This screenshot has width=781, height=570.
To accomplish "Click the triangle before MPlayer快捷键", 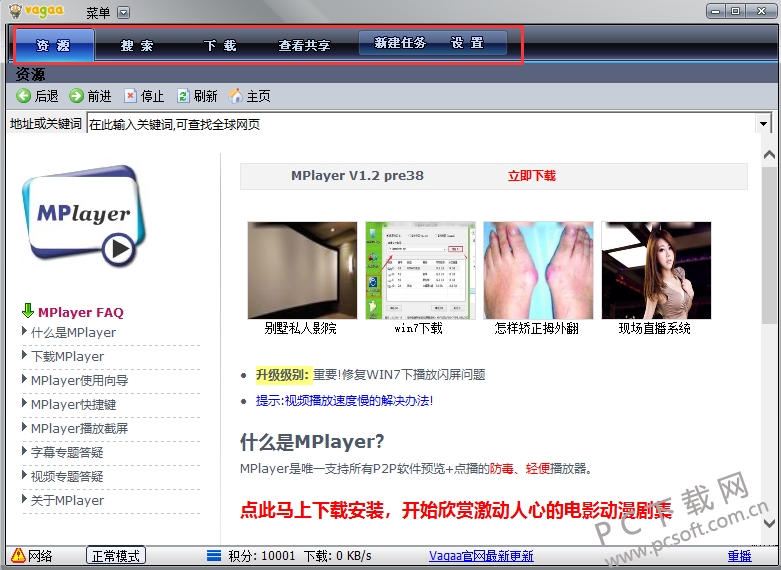I will pos(24,402).
